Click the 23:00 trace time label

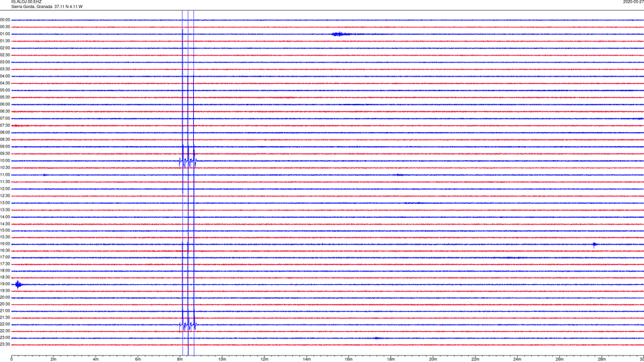click(5, 338)
